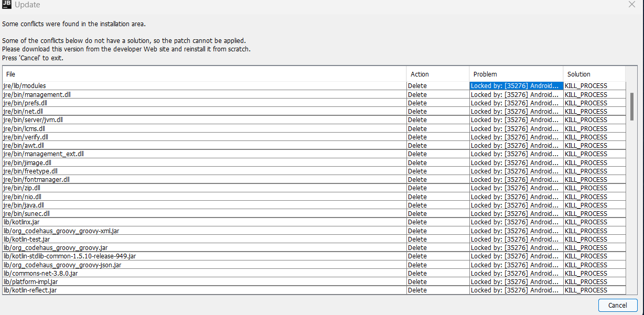Image resolution: width=644 pixels, height=315 pixels.
Task: Sort by the Problem column header
Action: coord(517,74)
